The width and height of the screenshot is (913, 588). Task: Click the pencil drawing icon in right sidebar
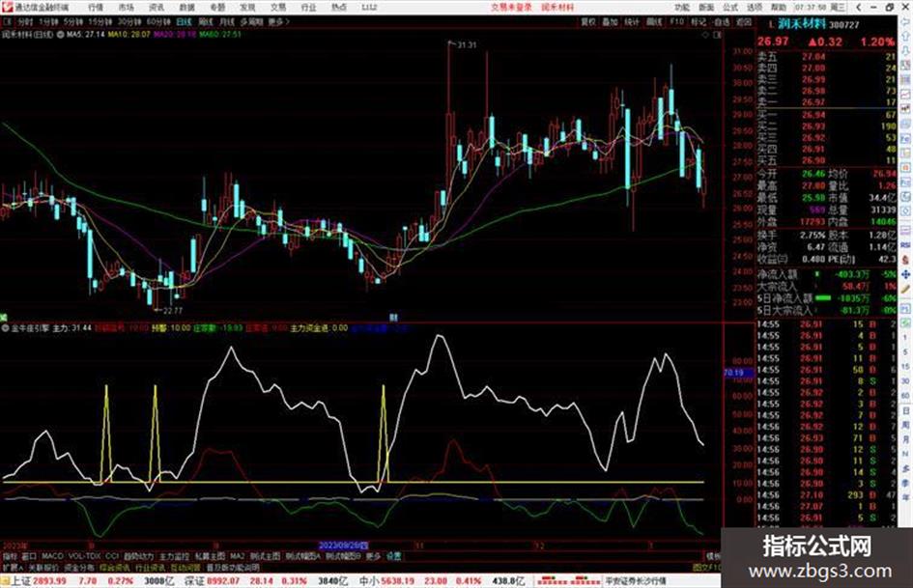coord(906,289)
